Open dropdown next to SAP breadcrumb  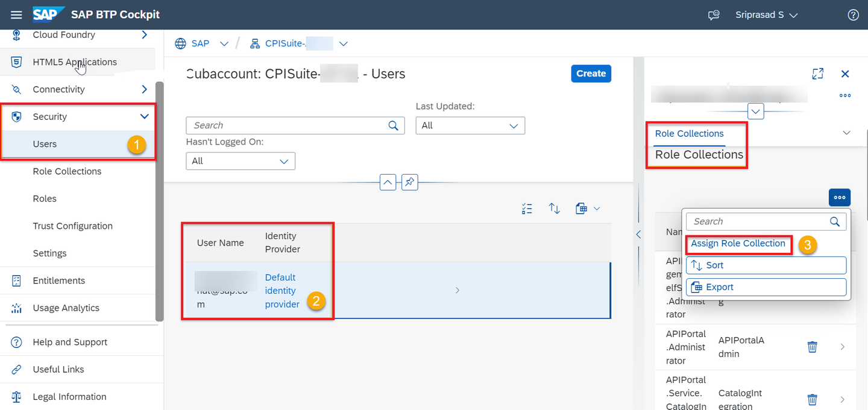click(224, 43)
